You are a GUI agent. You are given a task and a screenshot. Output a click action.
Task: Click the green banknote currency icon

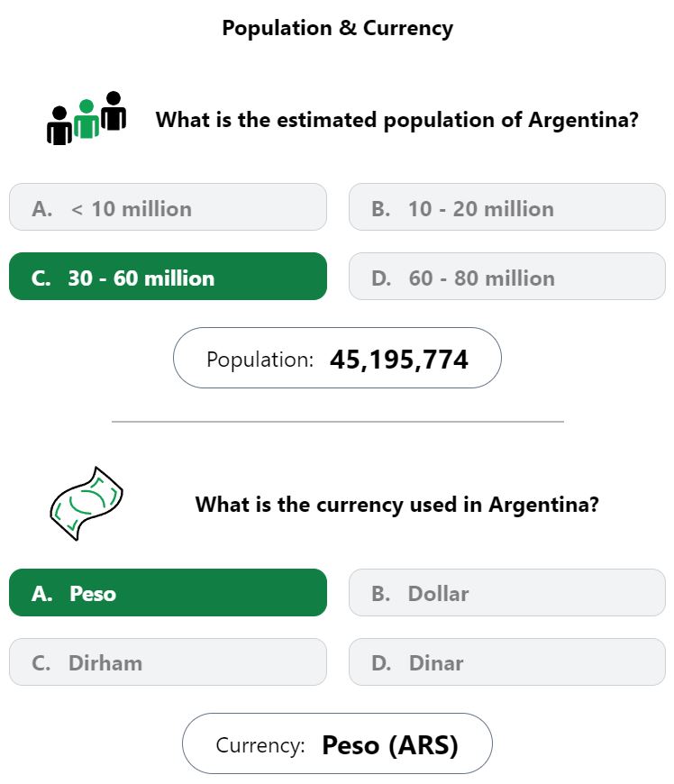pos(87,504)
